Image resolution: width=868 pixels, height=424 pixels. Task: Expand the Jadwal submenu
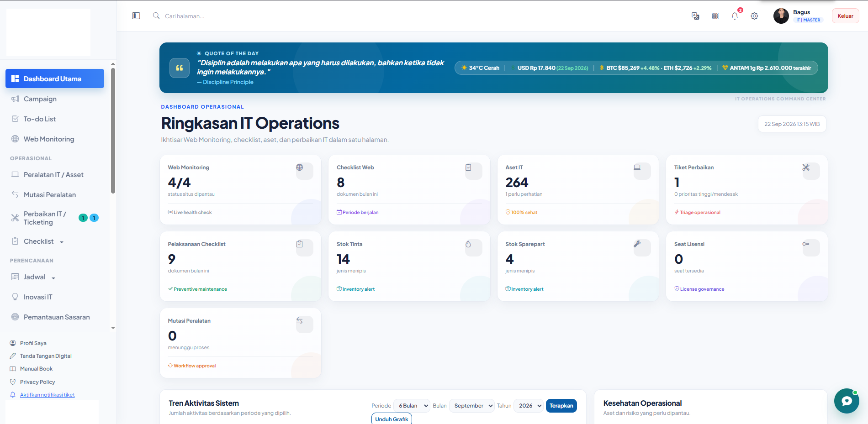[55, 277]
